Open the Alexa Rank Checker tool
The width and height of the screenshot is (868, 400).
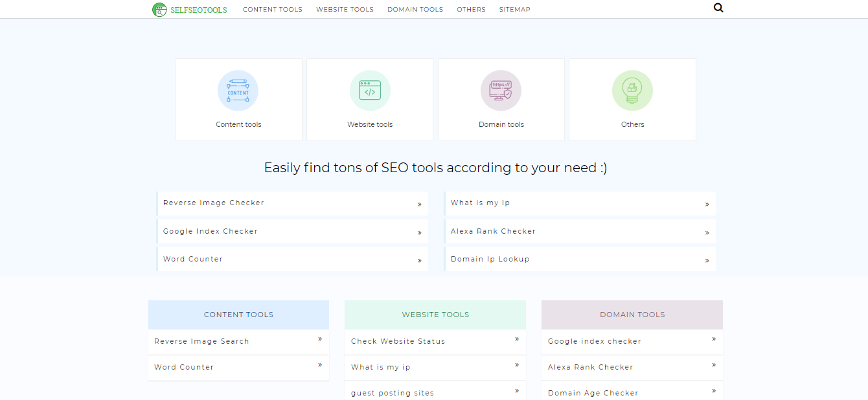(494, 231)
